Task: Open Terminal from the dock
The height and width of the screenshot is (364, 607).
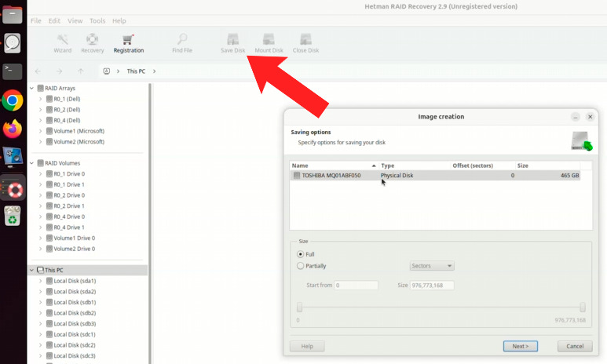Action: click(x=13, y=71)
